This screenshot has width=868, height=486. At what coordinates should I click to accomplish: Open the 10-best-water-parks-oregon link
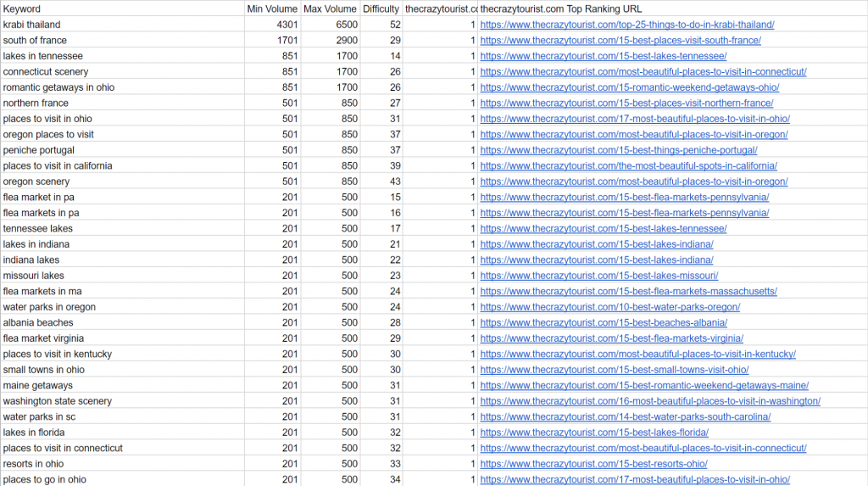[610, 307]
